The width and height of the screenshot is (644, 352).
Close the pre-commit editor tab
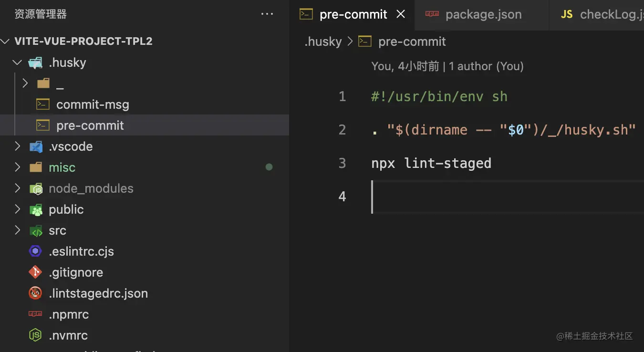(401, 14)
